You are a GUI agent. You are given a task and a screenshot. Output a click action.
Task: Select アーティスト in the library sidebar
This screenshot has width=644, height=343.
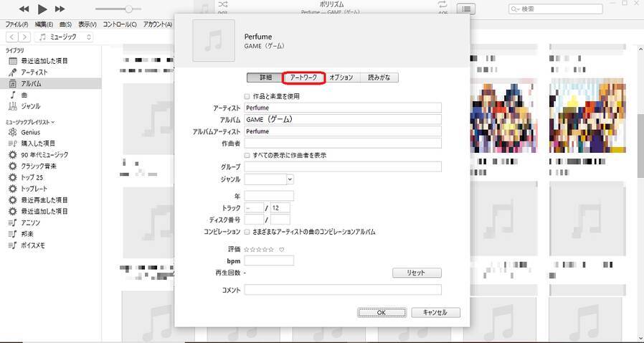click(34, 72)
